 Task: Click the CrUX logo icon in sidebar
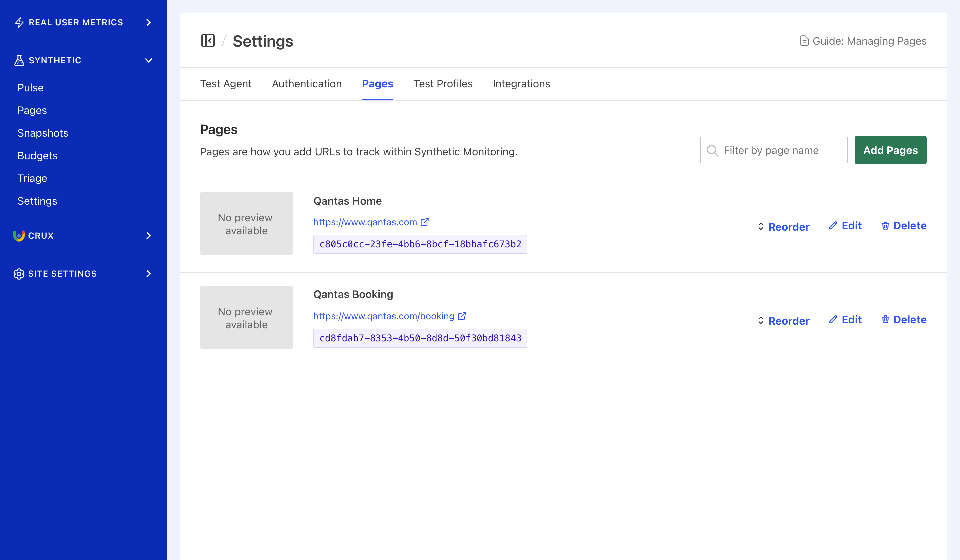click(x=19, y=235)
